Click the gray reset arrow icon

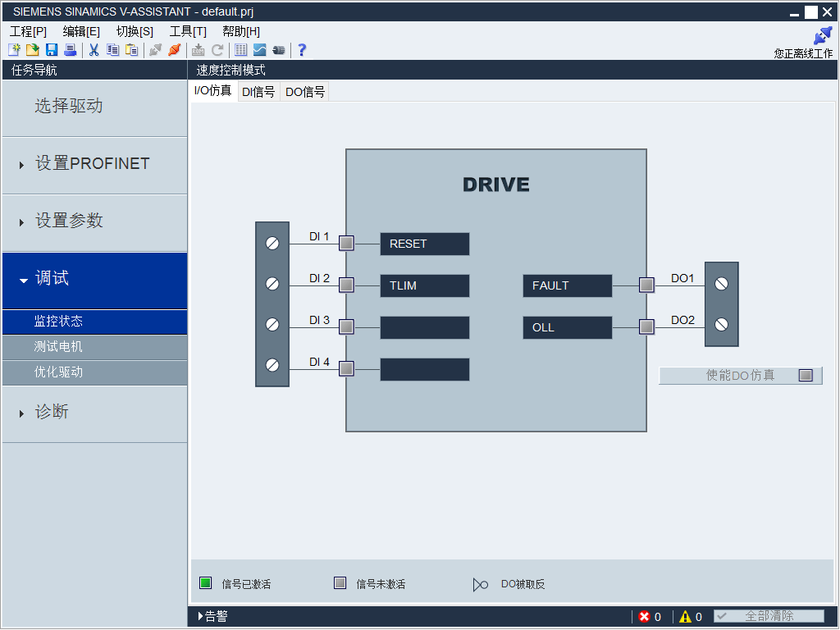[x=217, y=50]
